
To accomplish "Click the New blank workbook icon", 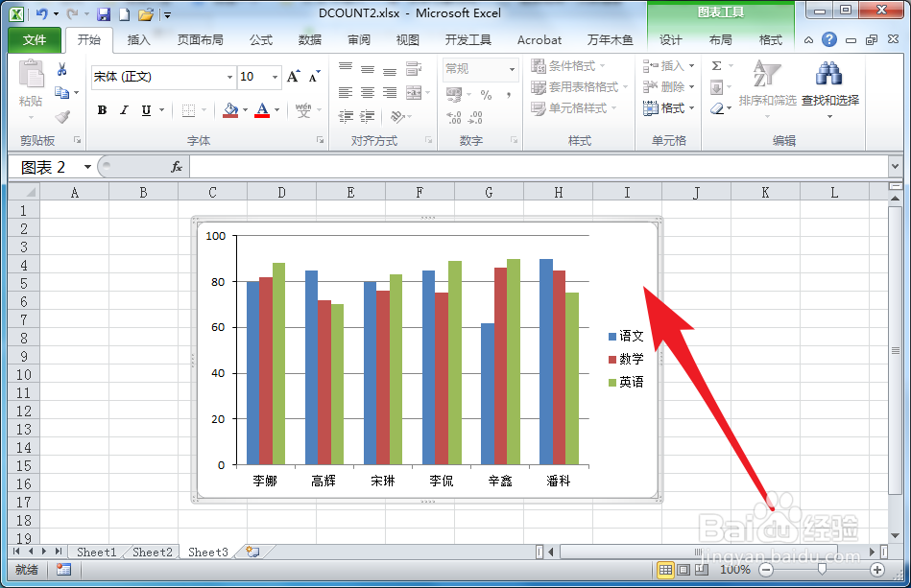I will pos(124,14).
